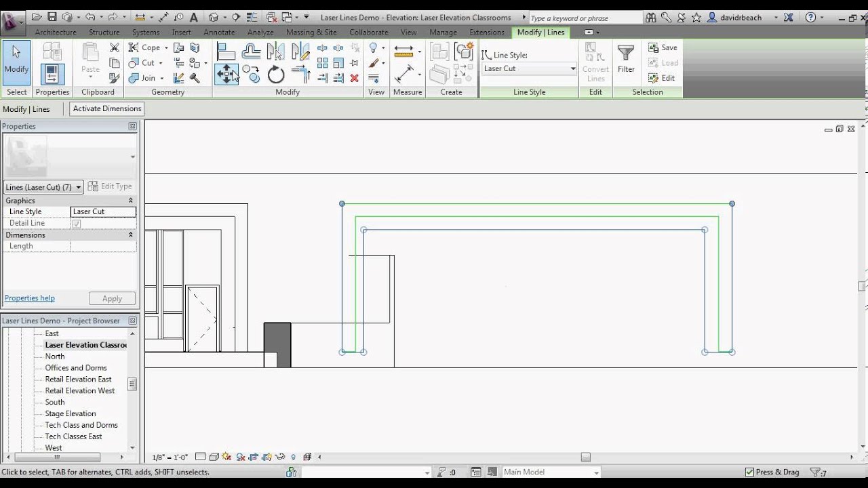Click the Modify select button
The height and width of the screenshot is (488, 868).
16,62
